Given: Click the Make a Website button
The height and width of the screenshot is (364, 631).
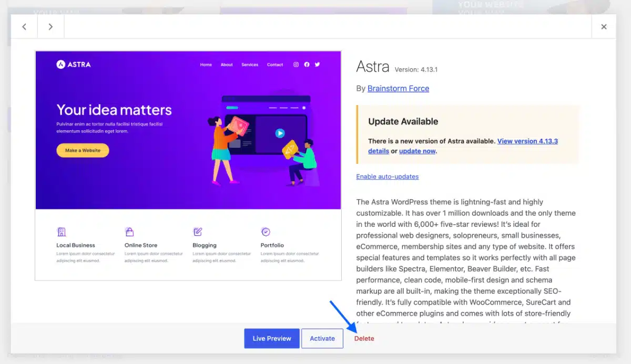Looking at the screenshot, I should [83, 150].
